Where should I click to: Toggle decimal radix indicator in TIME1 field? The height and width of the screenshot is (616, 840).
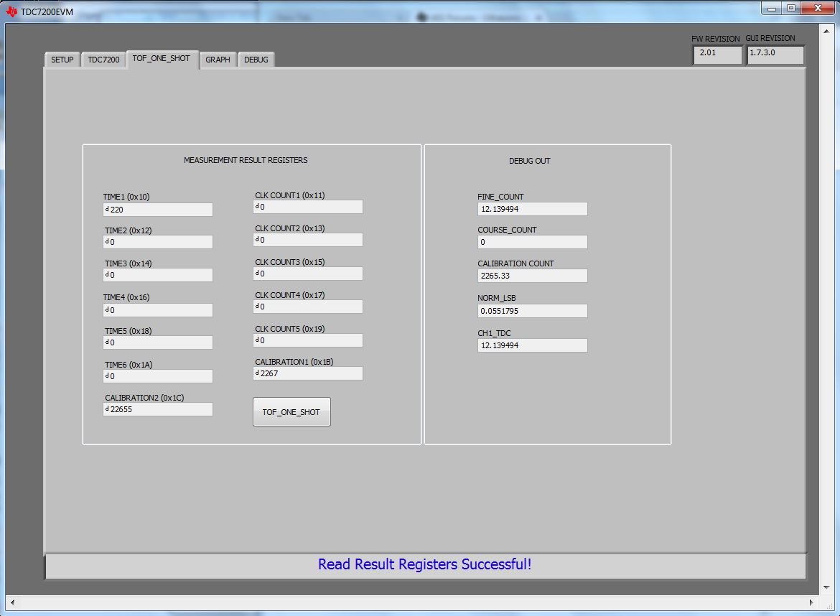(106, 209)
